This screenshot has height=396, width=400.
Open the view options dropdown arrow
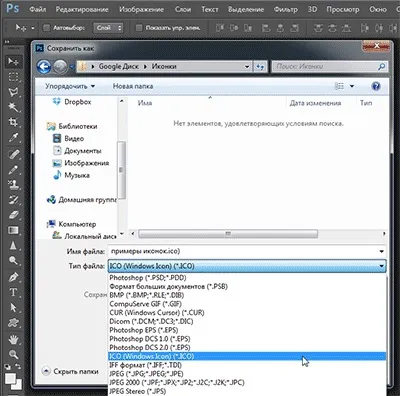tap(352, 86)
